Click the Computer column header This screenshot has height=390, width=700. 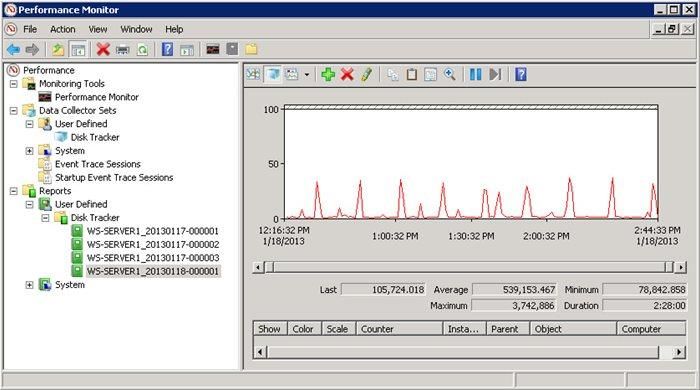651,329
